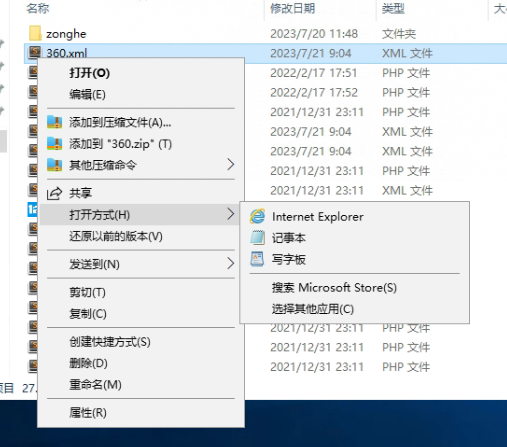Sort by the 类型 column header
The width and height of the screenshot is (507, 447).
393,8
